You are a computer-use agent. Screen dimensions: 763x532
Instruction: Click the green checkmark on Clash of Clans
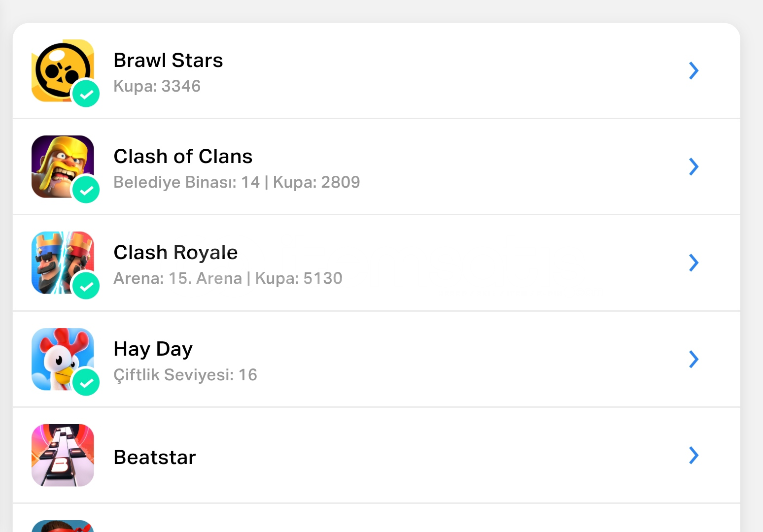click(x=86, y=190)
